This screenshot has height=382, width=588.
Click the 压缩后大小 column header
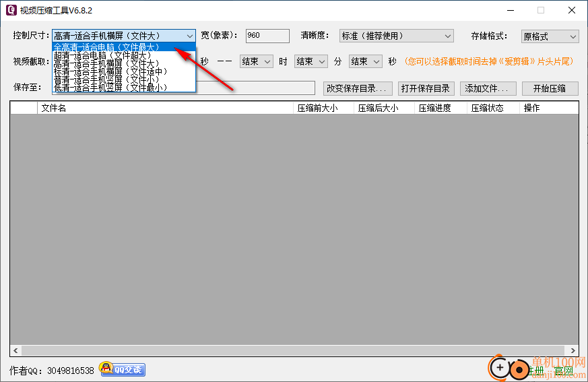click(384, 108)
